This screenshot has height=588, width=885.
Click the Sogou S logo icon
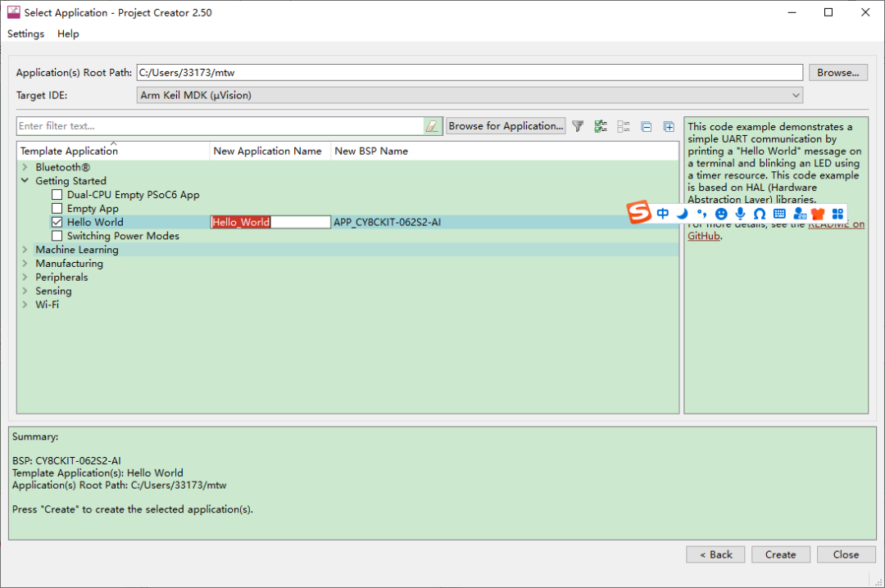(x=639, y=212)
